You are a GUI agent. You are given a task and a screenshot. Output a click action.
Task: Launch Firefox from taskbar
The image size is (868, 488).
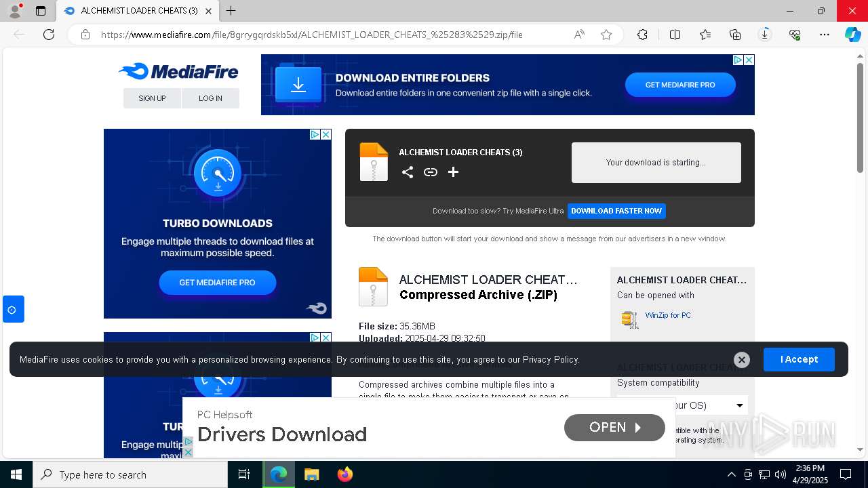(x=344, y=474)
